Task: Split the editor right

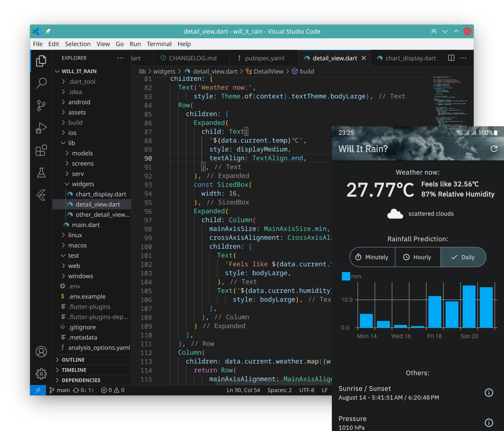Action: click(451, 58)
